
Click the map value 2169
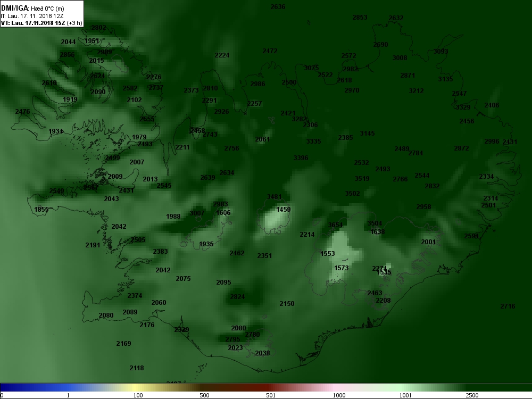tap(123, 344)
